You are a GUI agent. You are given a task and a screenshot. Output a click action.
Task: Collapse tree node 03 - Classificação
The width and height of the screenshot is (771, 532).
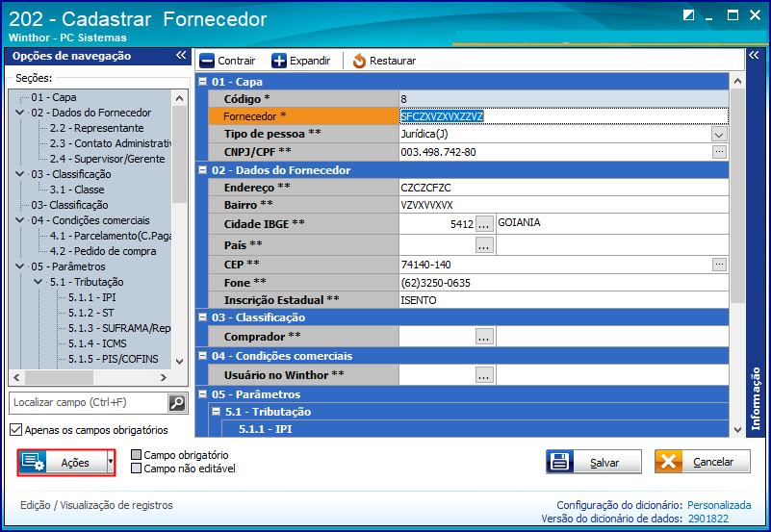(20, 174)
